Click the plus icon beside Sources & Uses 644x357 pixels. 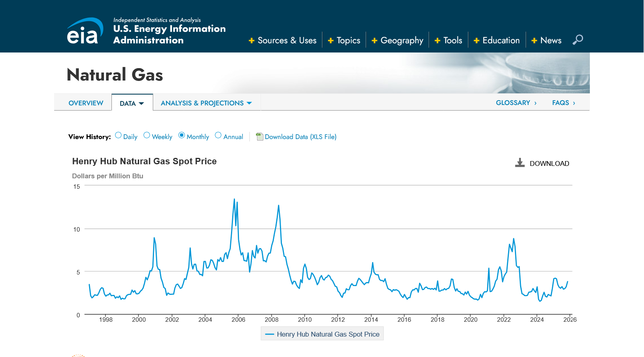(x=251, y=40)
